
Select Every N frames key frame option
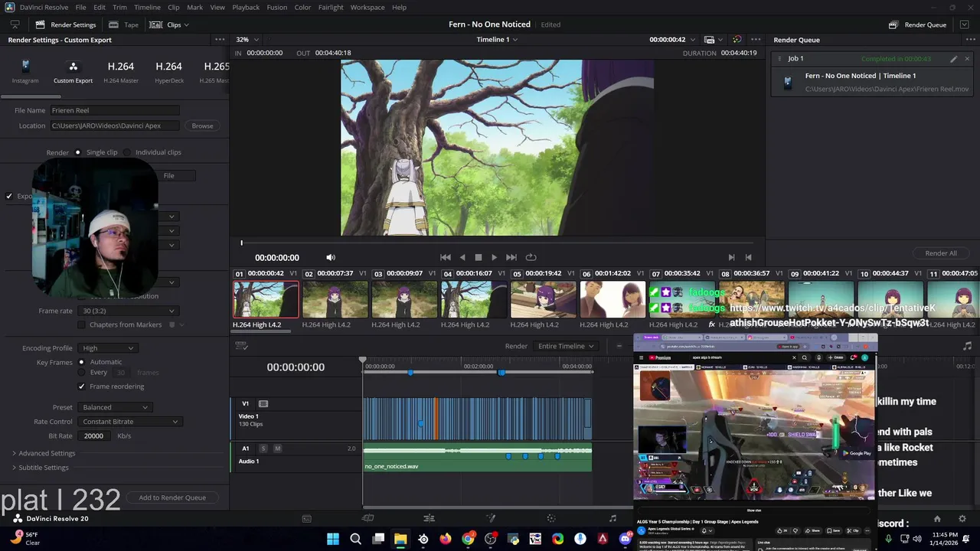coord(81,373)
